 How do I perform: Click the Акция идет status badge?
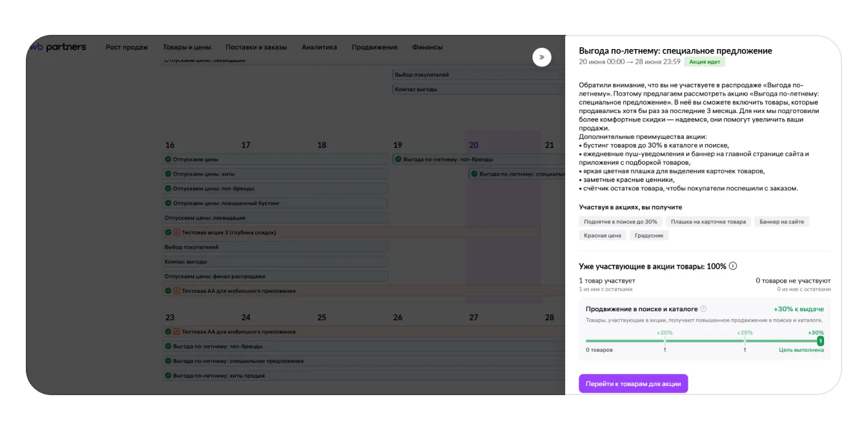[x=705, y=62]
